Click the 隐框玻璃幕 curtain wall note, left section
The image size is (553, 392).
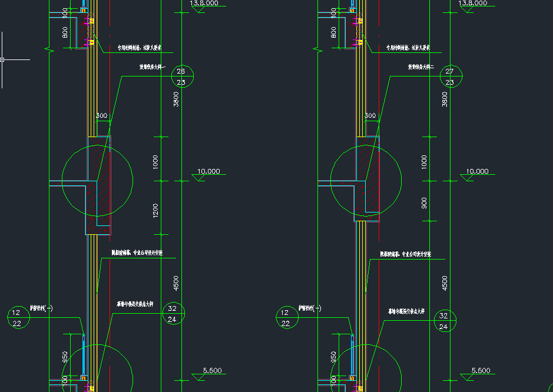coord(137,253)
